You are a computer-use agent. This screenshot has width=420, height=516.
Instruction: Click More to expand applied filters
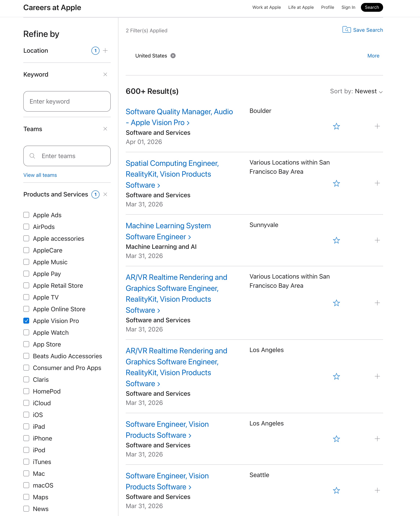click(x=373, y=56)
